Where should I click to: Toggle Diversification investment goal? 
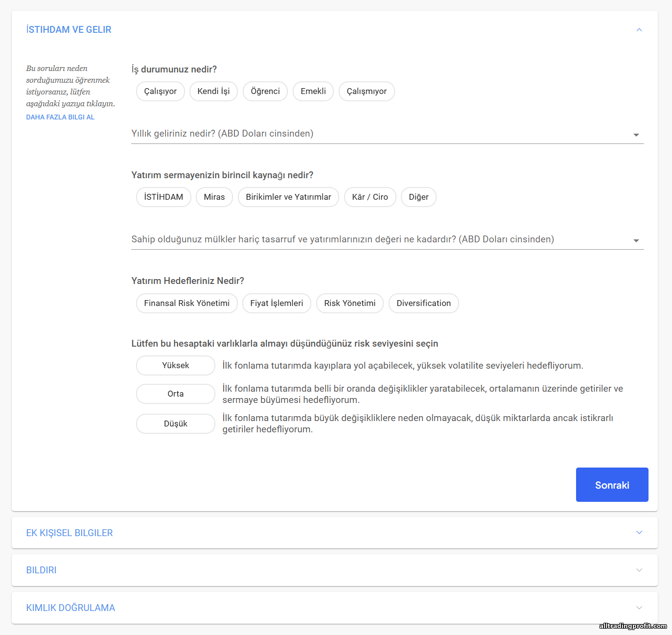(423, 304)
